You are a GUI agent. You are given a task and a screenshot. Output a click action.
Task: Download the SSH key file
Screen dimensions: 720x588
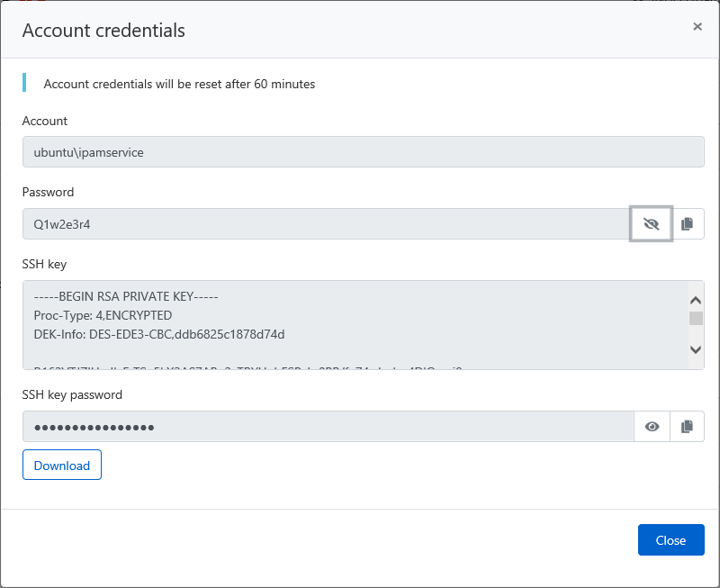(62, 466)
